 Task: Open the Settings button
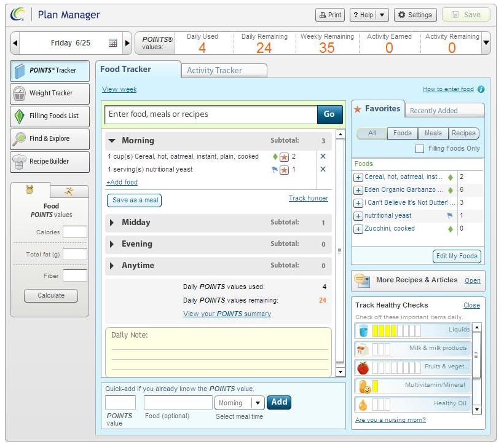[415, 15]
